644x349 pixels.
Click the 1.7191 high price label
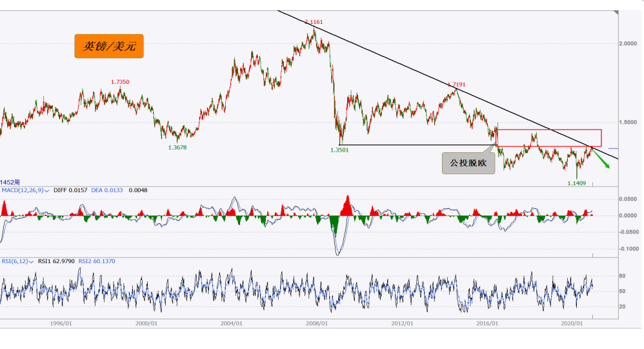[456, 85]
